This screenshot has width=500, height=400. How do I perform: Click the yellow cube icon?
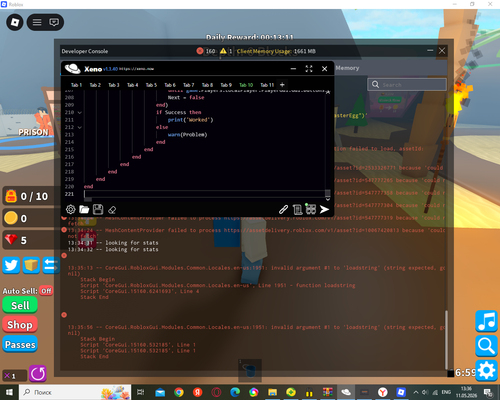[x=31, y=265]
